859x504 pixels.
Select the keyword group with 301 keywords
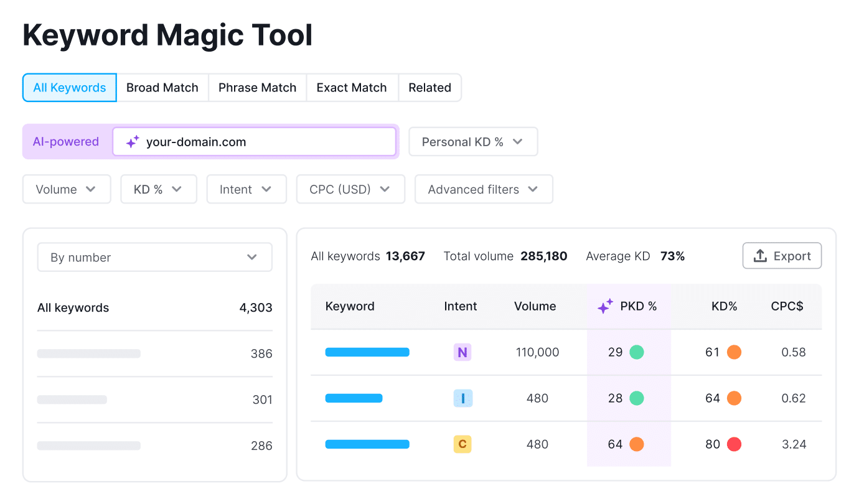[155, 399]
